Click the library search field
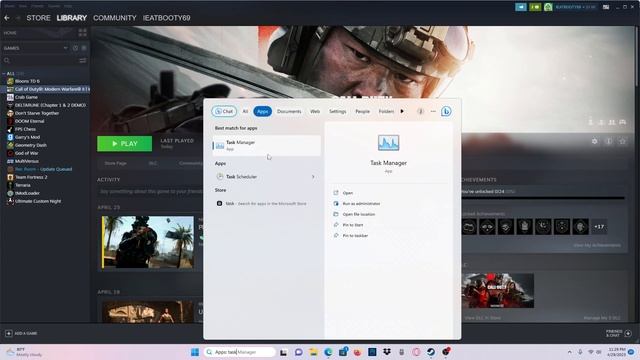Image resolution: width=640 pixels, height=360 pixels. [x=41, y=60]
